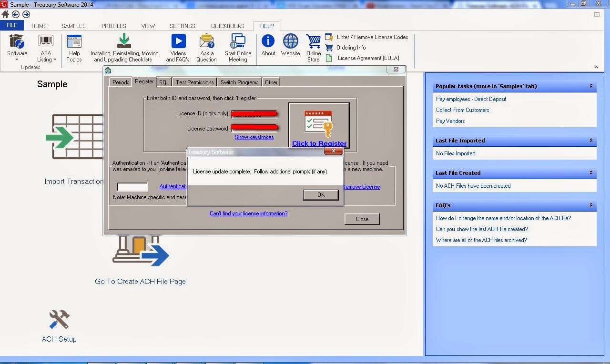
Task: Select the Periods dialog tab
Action: [x=121, y=82]
